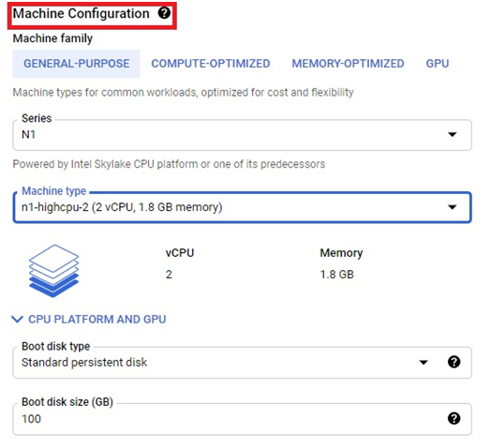Open the n1-highcpu-2 machine type selector
The width and height of the screenshot is (491, 448).
pos(242,207)
